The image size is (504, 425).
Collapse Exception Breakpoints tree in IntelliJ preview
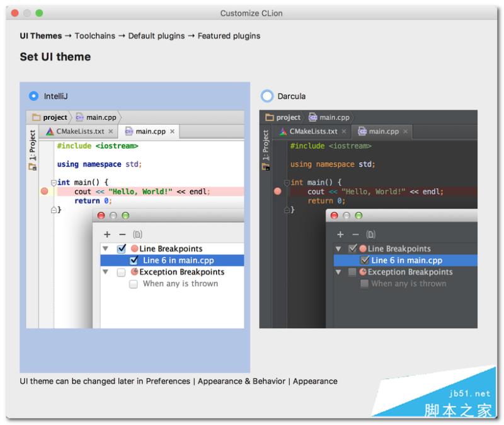105,272
